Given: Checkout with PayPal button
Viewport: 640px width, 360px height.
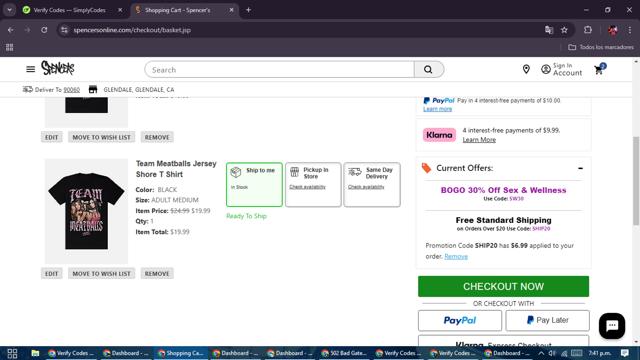Looking at the screenshot, I should (460, 320).
